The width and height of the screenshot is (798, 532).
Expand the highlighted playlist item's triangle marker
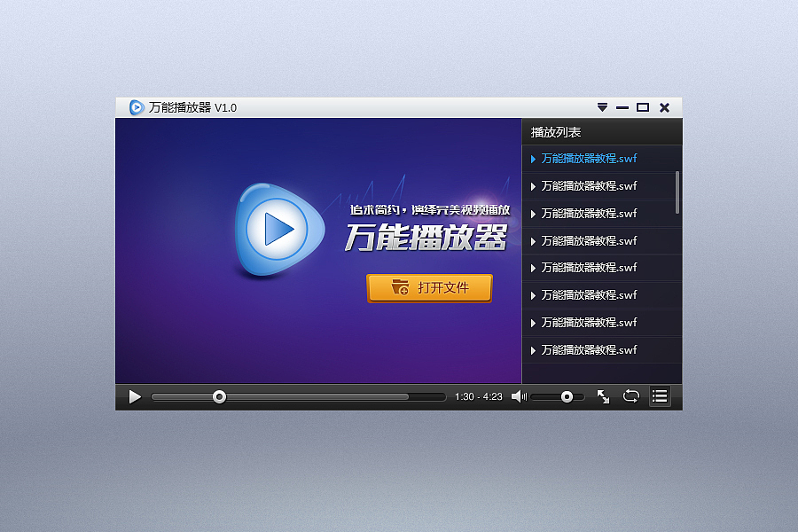coord(532,159)
